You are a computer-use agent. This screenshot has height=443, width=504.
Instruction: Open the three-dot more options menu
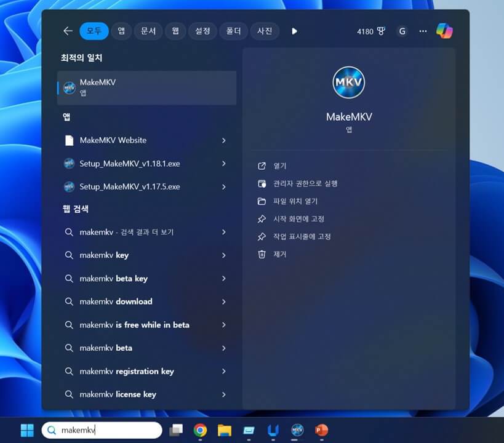pyautogui.click(x=423, y=31)
